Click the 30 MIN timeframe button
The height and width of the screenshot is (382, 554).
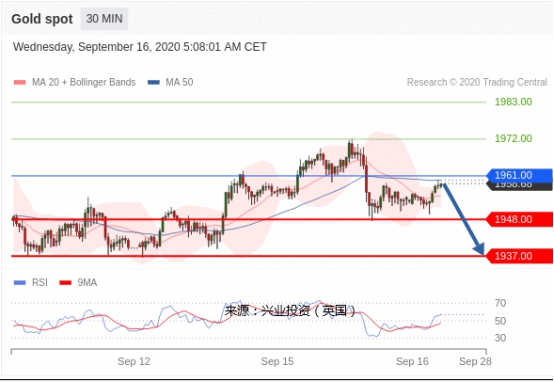click(x=104, y=19)
